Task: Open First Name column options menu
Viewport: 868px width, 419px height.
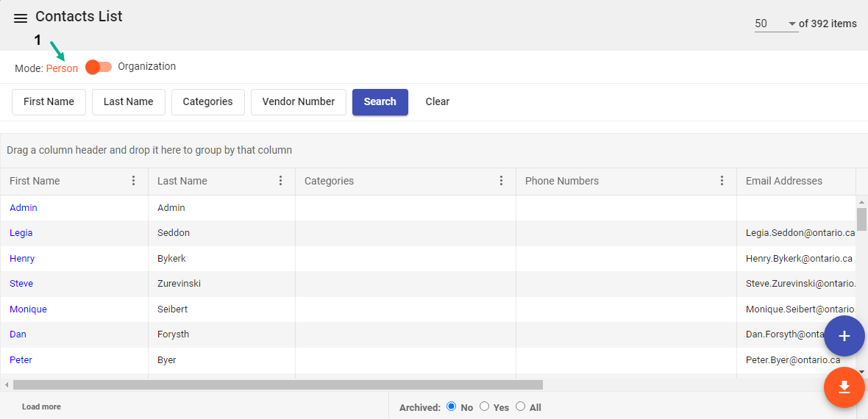Action: 133,181
